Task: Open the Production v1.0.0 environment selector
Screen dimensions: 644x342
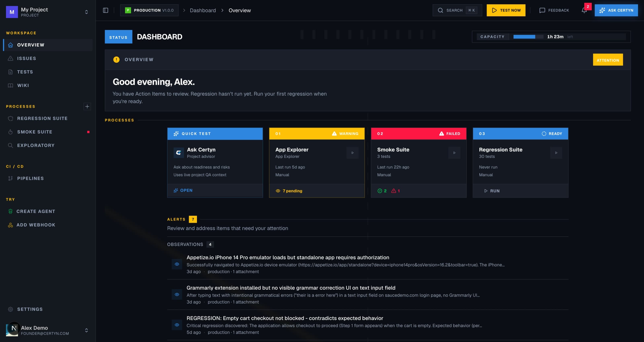Action: [149, 10]
